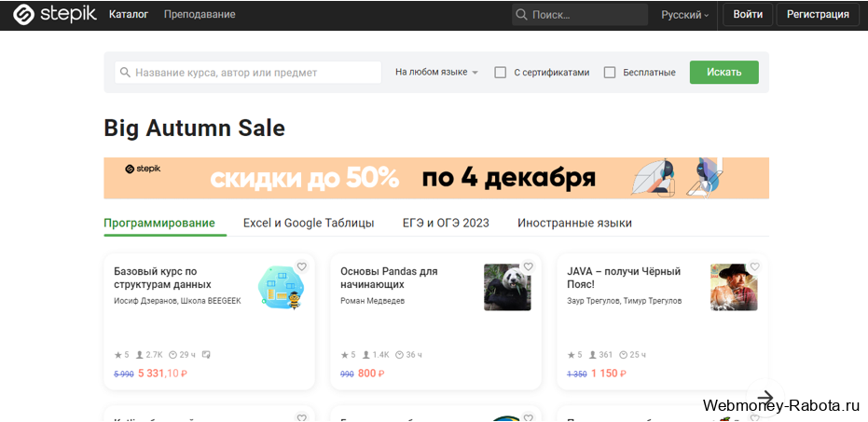
Task: Click the Регистрация button
Action: pyautogui.click(x=818, y=14)
